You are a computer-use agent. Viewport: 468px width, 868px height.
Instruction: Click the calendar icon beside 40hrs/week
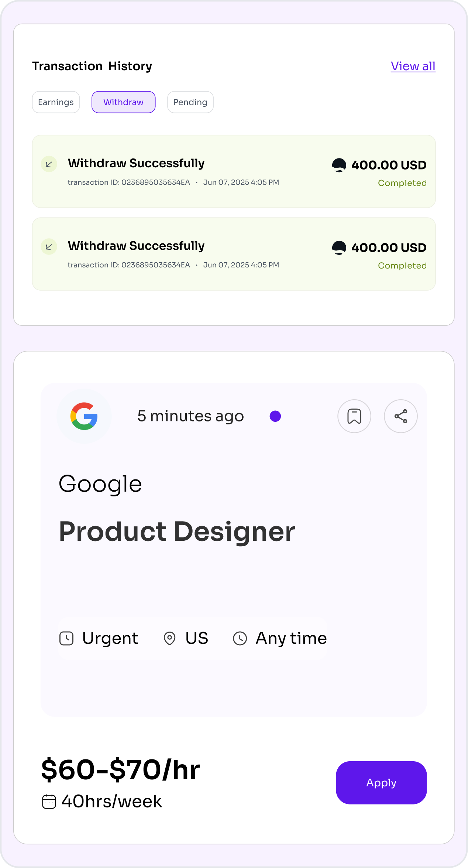[x=49, y=802]
